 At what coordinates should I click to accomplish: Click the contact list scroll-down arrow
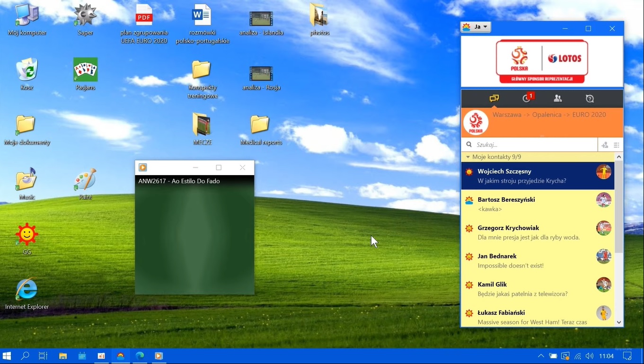pyautogui.click(x=619, y=322)
